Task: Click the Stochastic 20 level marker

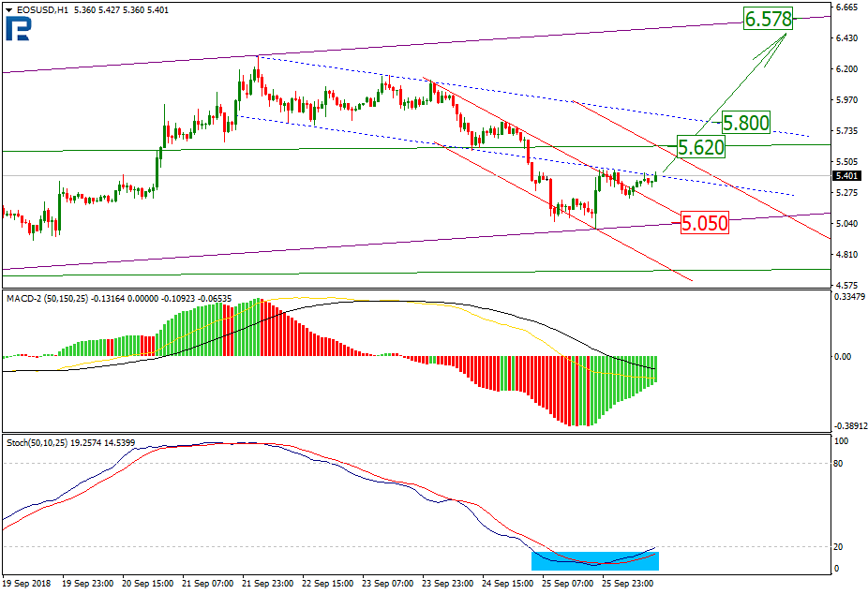Action: (838, 547)
